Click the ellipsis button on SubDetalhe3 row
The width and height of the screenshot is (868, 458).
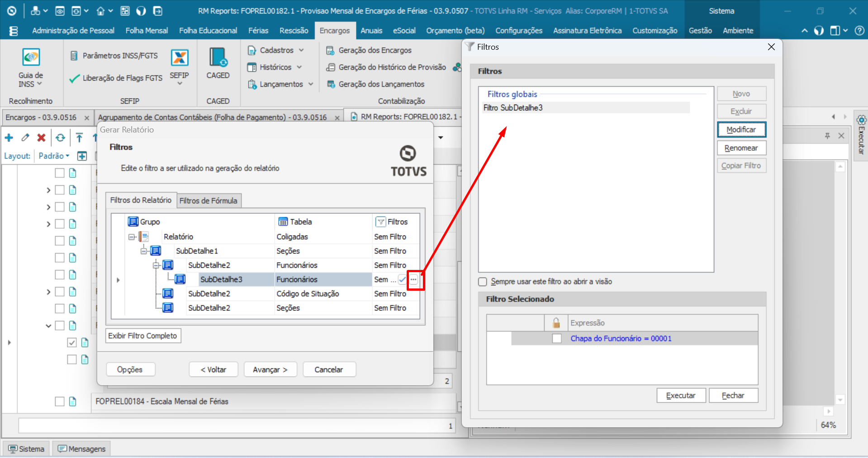tap(413, 280)
